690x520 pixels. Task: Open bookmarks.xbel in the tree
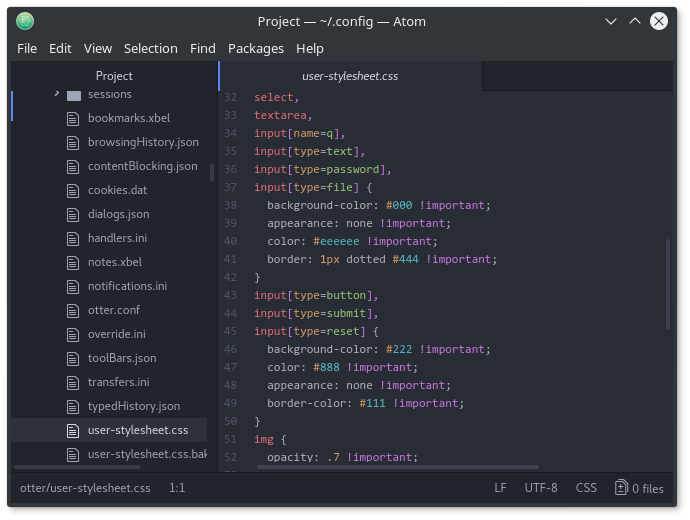[129, 118]
